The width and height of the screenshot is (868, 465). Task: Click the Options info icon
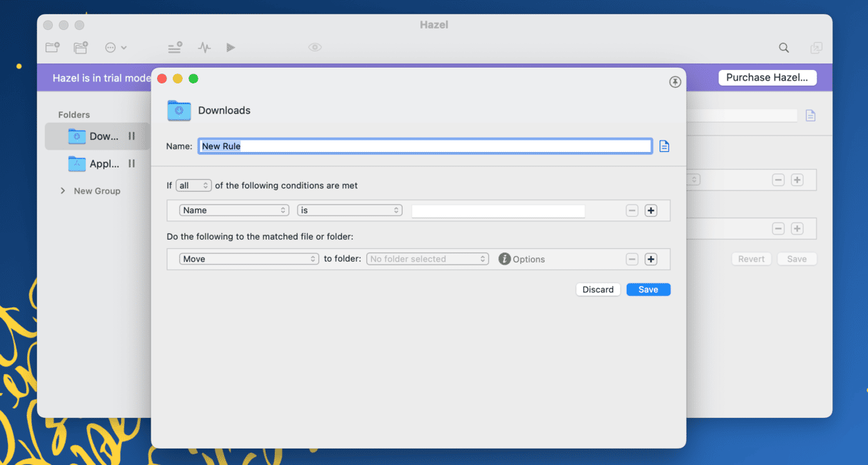(x=504, y=259)
